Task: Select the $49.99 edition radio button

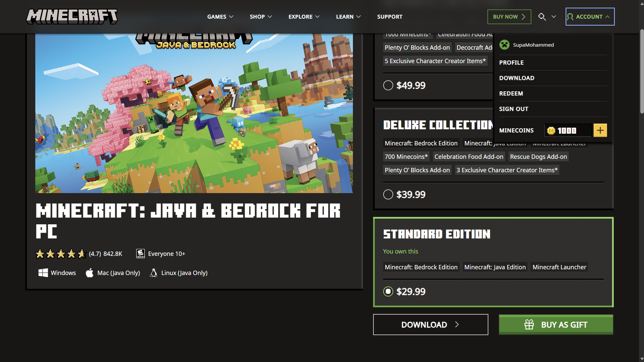Action: point(388,85)
